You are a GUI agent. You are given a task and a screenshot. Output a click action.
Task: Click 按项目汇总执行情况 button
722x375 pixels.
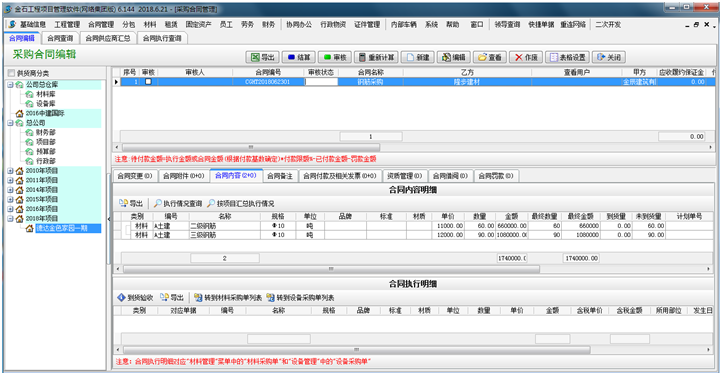[241, 203]
